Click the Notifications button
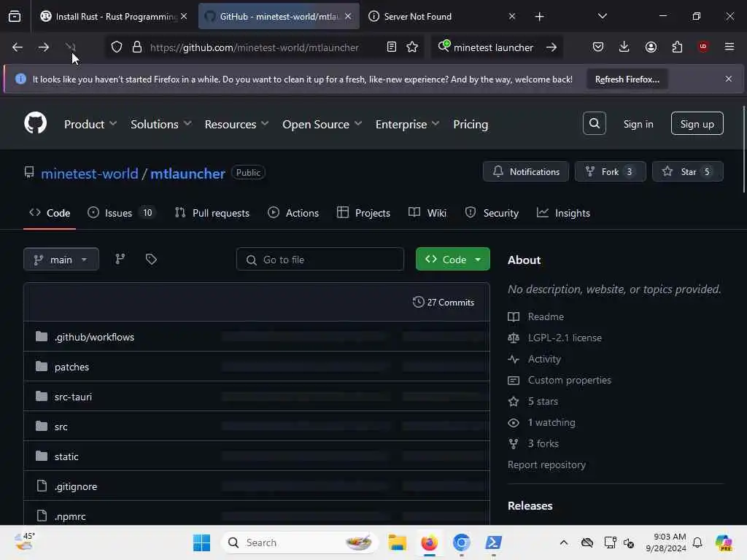Screen dimensions: 747x560 (x=525, y=171)
